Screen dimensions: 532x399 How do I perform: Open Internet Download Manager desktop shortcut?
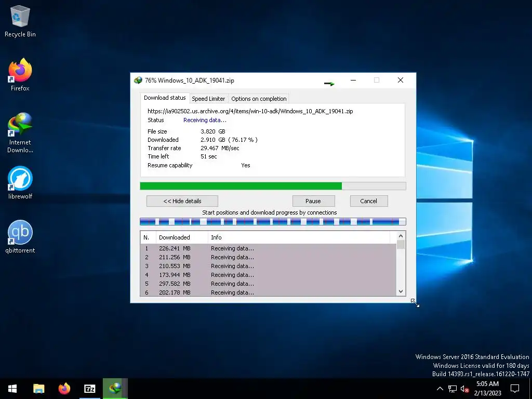pos(20,132)
